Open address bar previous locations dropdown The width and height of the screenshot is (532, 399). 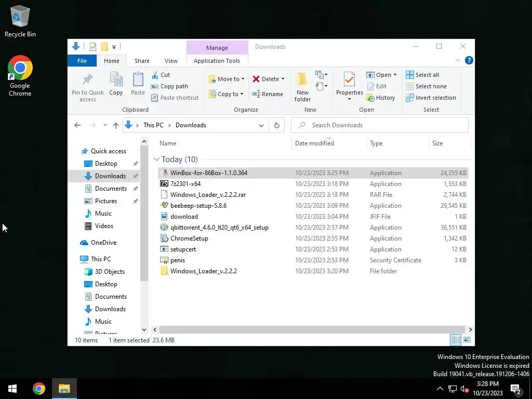coord(261,125)
